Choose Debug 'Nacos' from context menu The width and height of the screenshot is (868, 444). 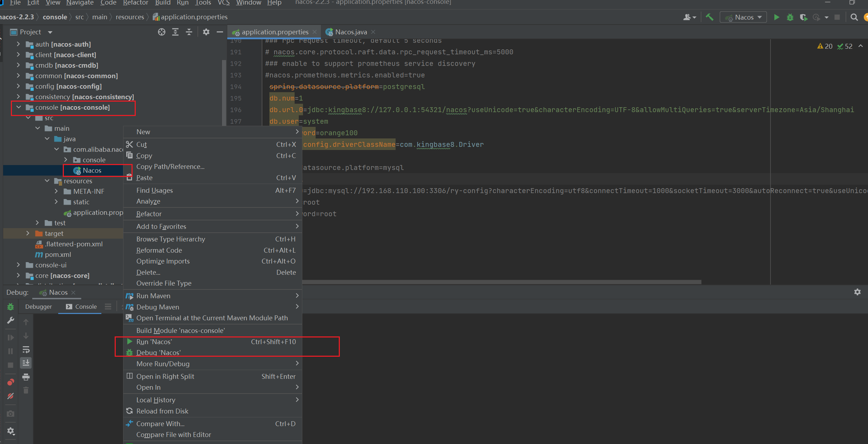click(213, 353)
